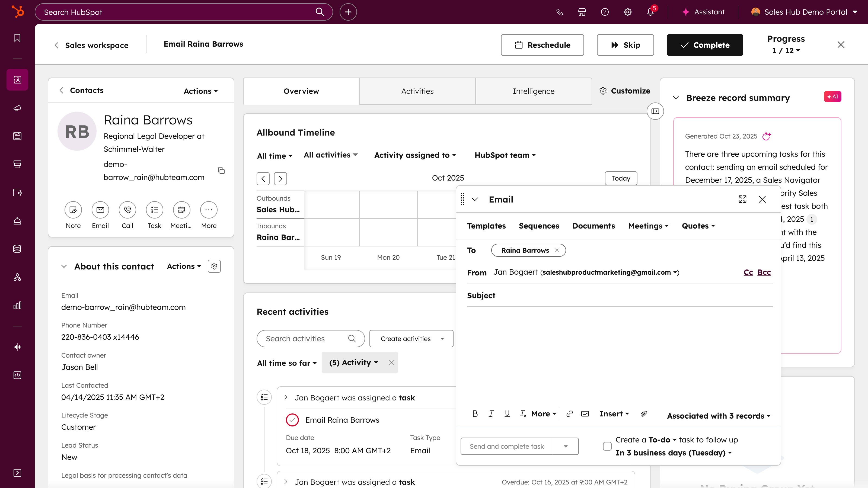Collapse the About this contact section
The height and width of the screenshot is (488, 868).
point(64,267)
